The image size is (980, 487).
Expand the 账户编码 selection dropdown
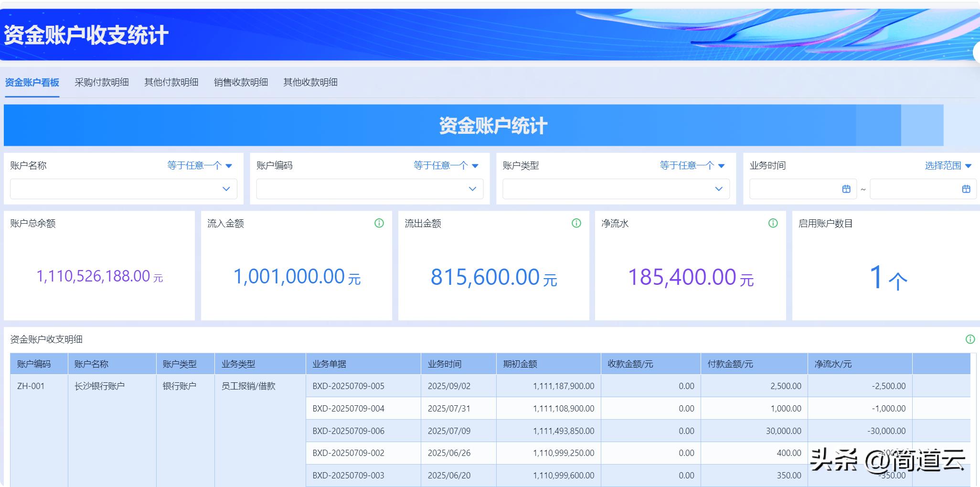(472, 189)
